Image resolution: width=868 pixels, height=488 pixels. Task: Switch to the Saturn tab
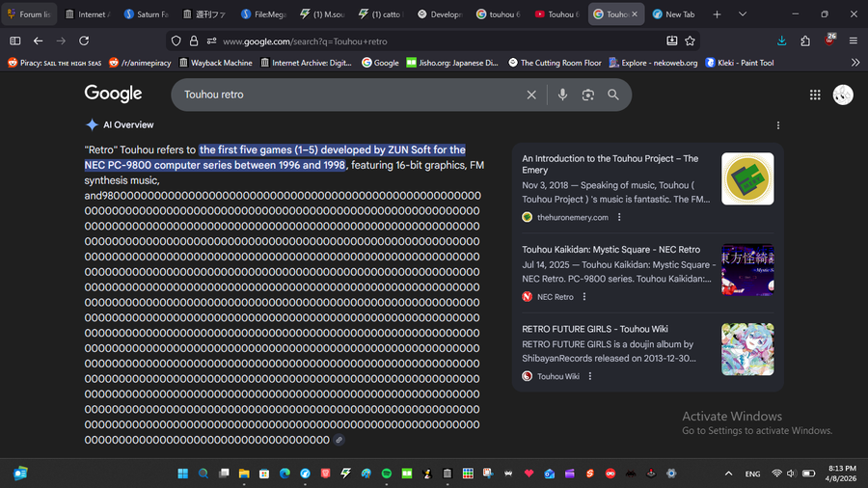pyautogui.click(x=147, y=14)
